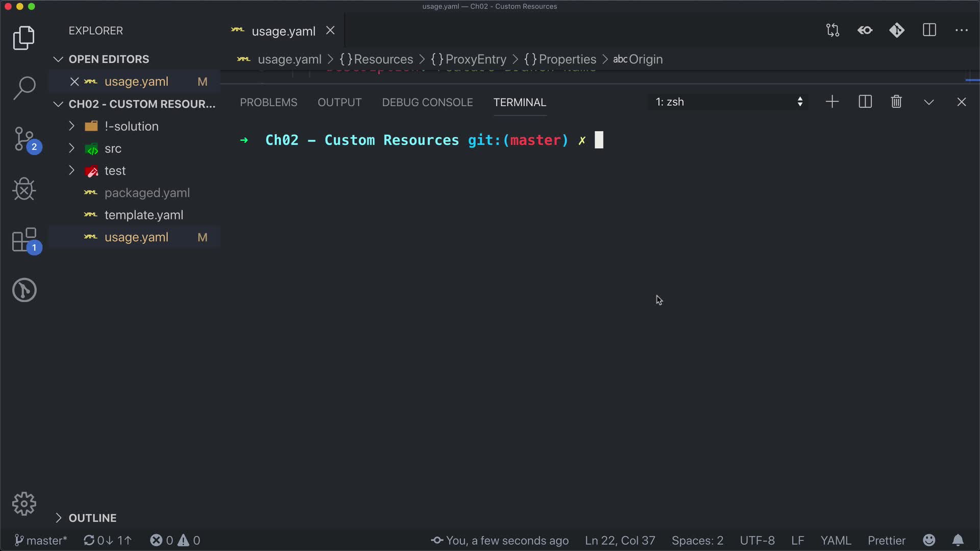The height and width of the screenshot is (551, 980).
Task: Open the Extensions view
Action: point(24,240)
